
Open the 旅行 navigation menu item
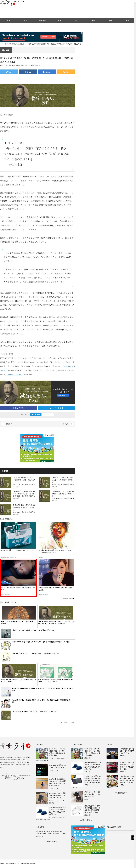[25, 20]
